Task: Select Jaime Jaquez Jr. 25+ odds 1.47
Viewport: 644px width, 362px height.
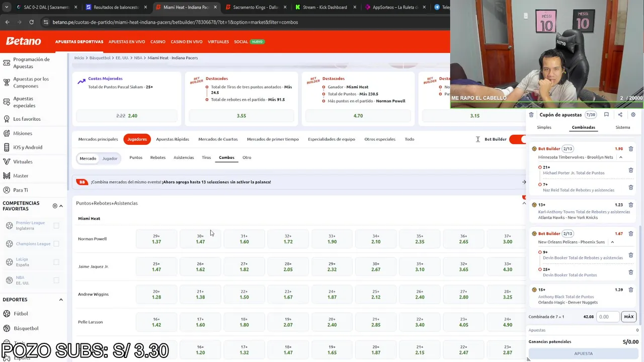Action: coord(156,266)
